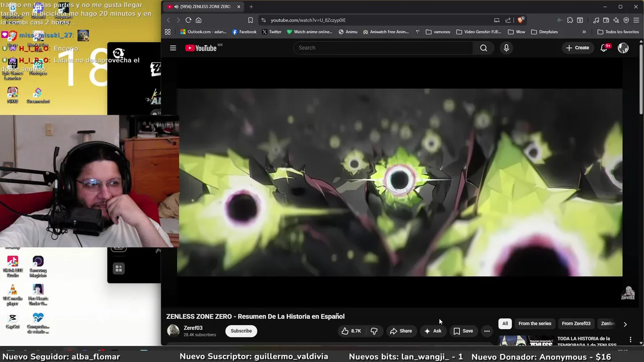Open Brave Wallet icon in toolbar

point(606,20)
